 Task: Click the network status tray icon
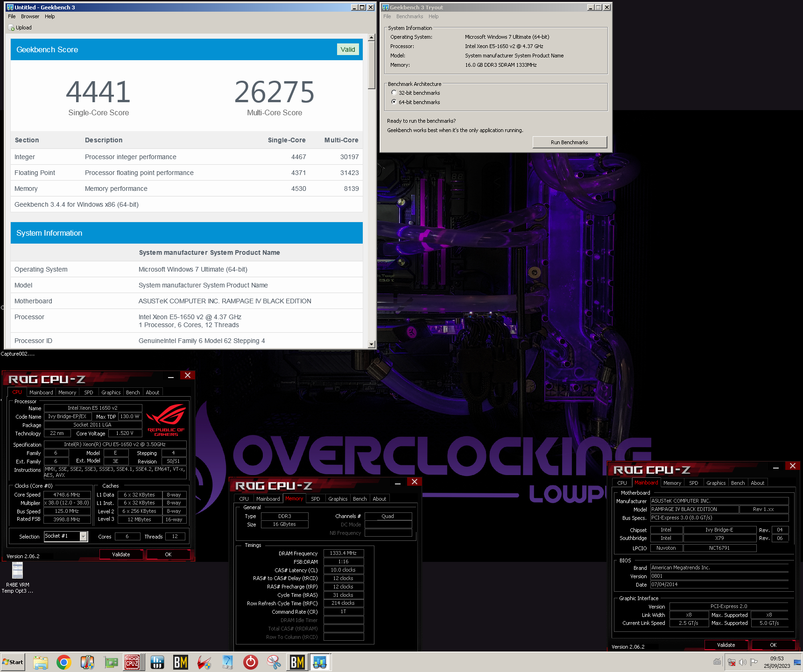(732, 662)
